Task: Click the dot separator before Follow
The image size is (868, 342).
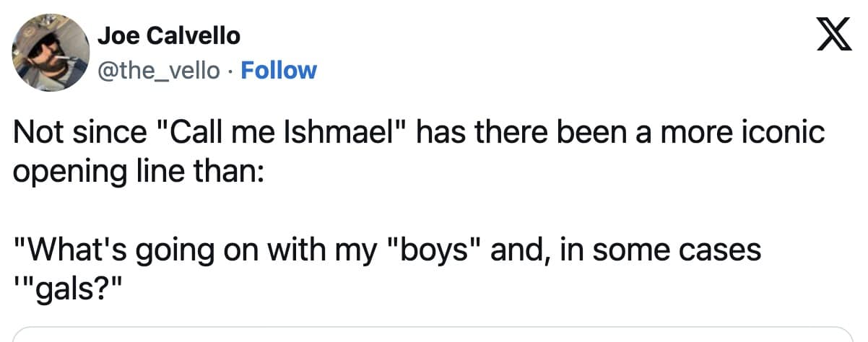Action: [231, 71]
